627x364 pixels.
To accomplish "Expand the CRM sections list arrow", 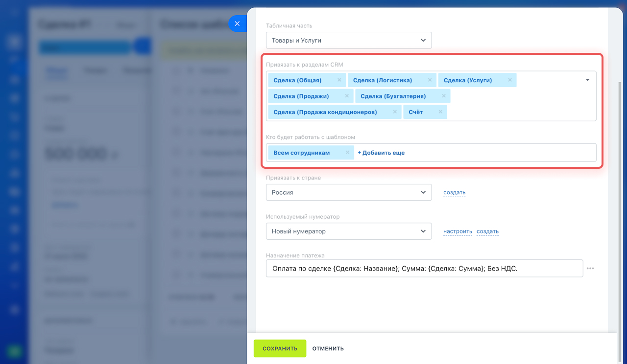I will click(x=587, y=80).
